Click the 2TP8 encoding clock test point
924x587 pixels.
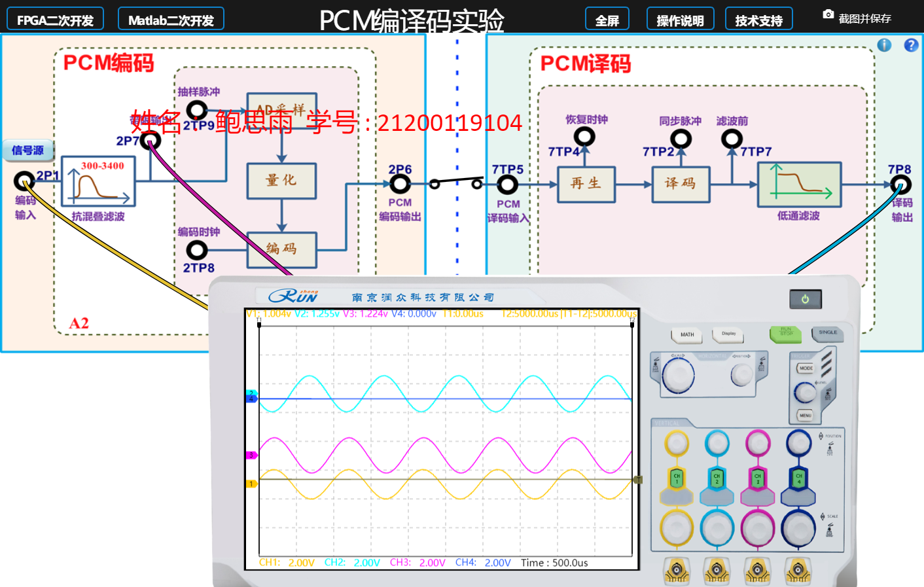tap(197, 250)
